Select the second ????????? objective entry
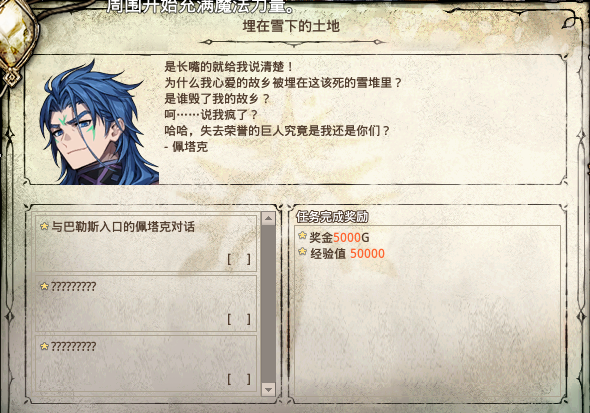Screen dimensions: 590x413 coord(146,304)
